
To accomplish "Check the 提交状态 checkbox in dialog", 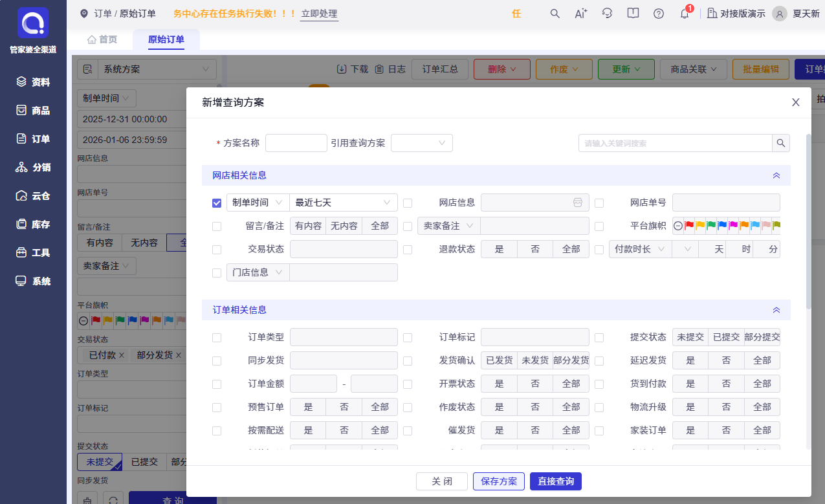I will 599,338.
